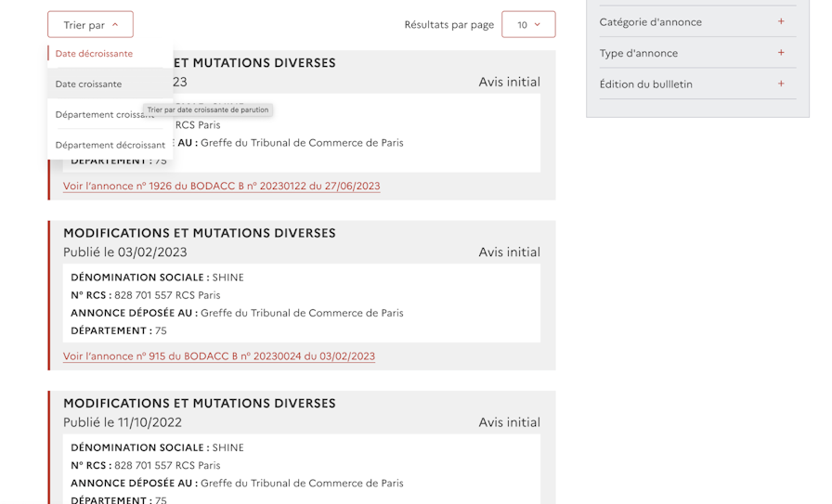Click the plus icon beside Édition du bullletin
Image resolution: width=832 pixels, height=504 pixels.
tap(781, 84)
